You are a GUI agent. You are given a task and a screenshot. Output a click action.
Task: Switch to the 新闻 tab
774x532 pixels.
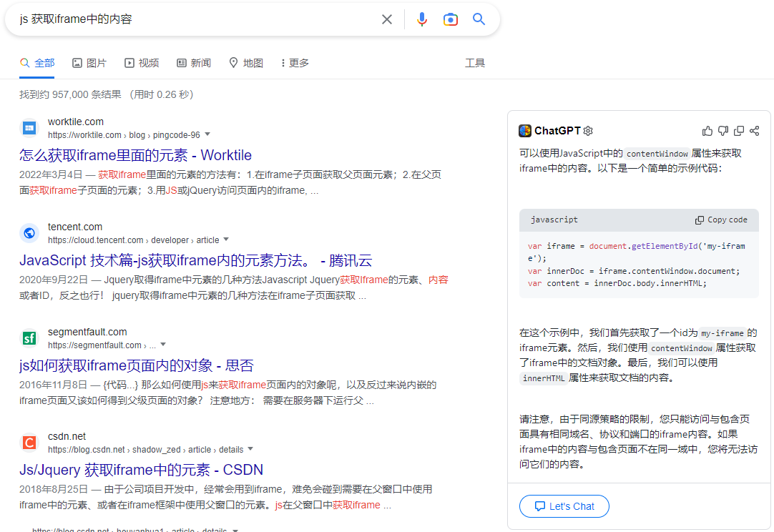tap(194, 63)
